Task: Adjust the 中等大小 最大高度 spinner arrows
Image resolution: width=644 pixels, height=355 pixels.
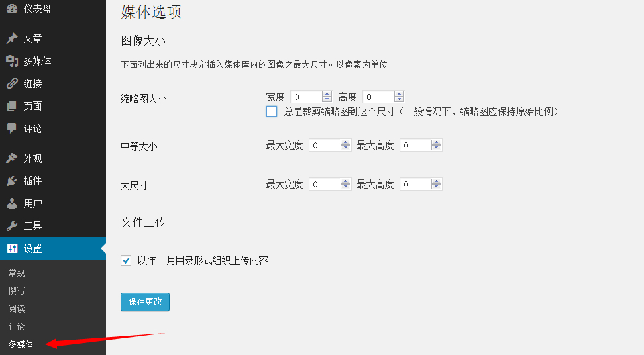Action: tap(436, 145)
